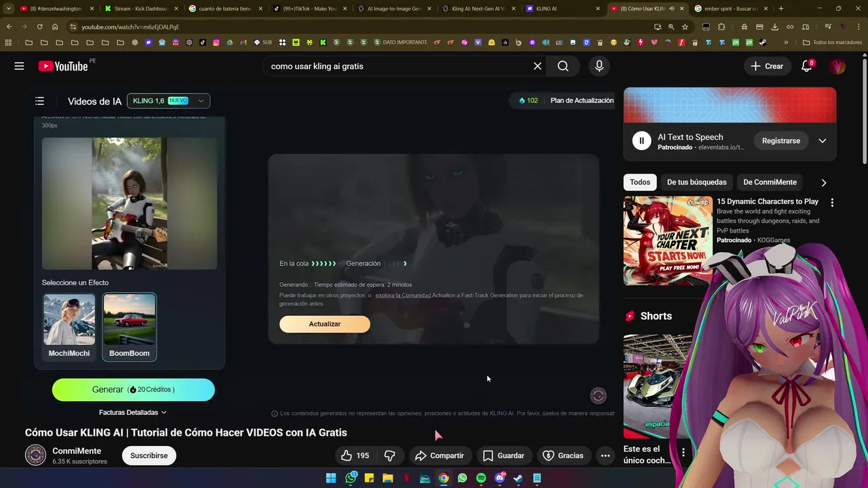Image resolution: width=868 pixels, height=488 pixels.
Task: Switch to Stream - Kick Dashboard tab
Action: pyautogui.click(x=140, y=8)
